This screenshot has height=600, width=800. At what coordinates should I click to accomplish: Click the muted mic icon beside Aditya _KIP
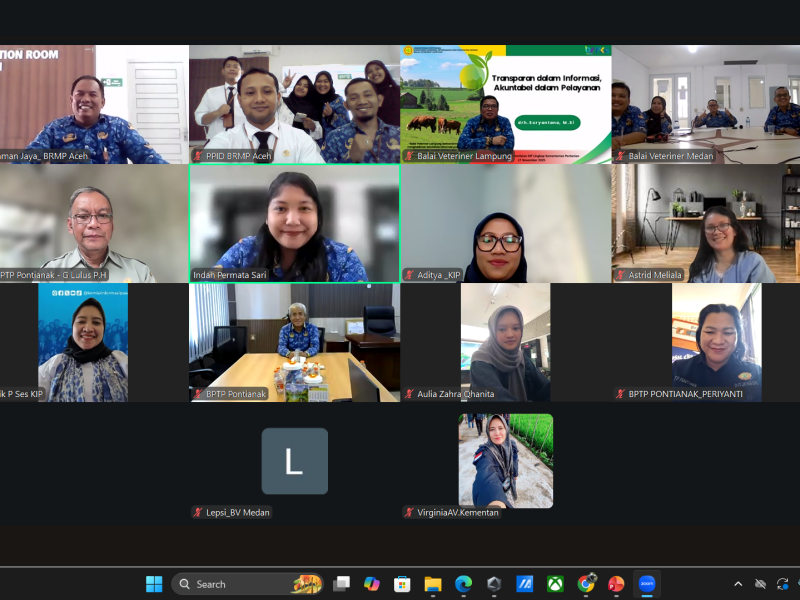click(409, 275)
